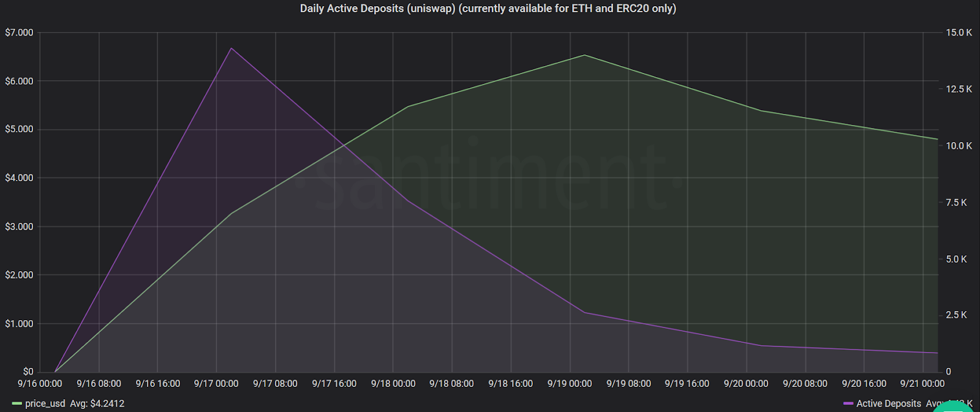
Task: Click the 9/19 16:00 time axis label
Action: [x=687, y=384]
